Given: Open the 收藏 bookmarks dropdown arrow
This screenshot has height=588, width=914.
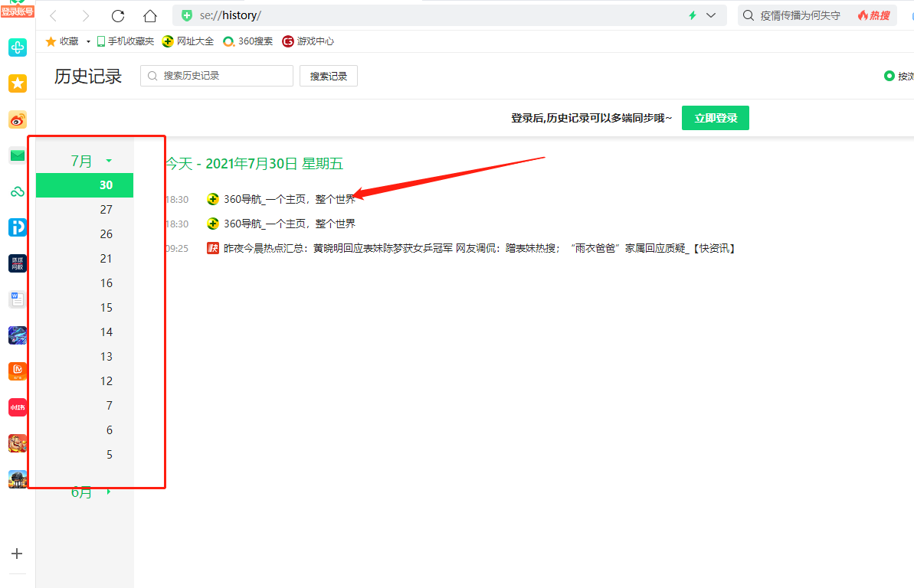Looking at the screenshot, I should tap(88, 41).
